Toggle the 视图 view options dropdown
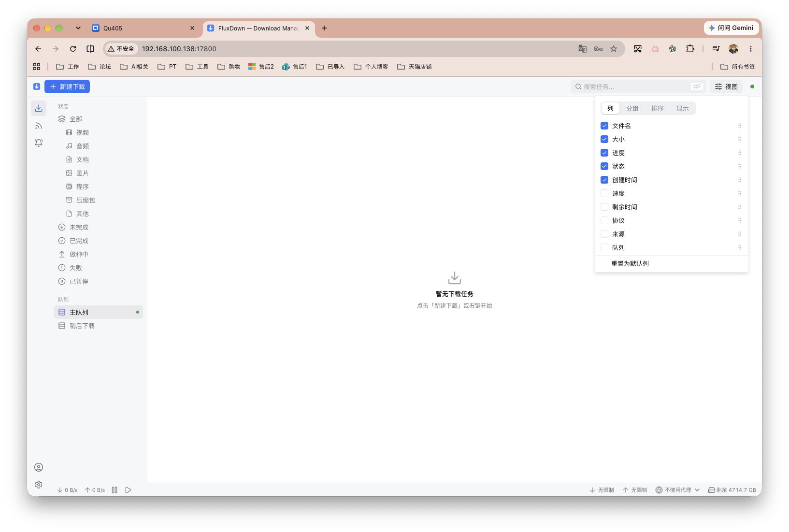Image resolution: width=789 pixels, height=532 pixels. tap(726, 86)
